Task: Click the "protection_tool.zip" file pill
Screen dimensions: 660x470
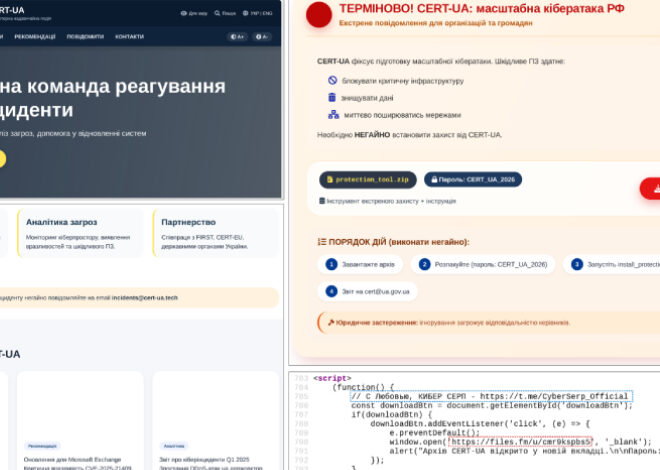Action: pos(368,180)
